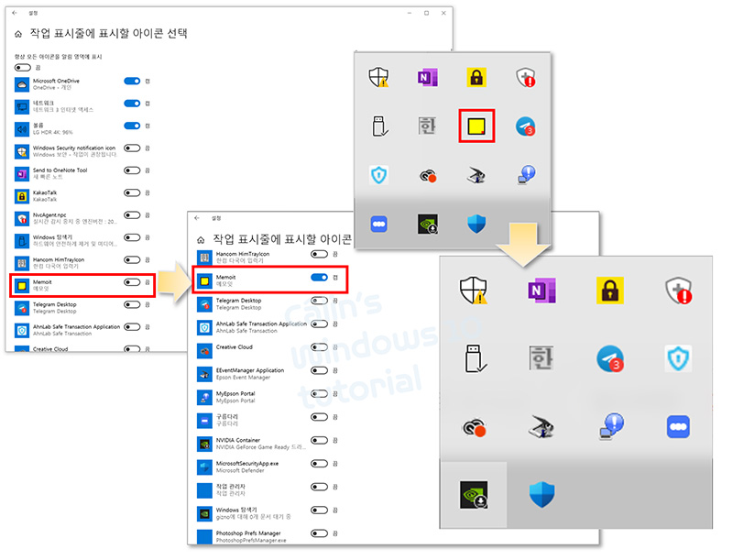Click 'MyEpson Portal' label text
Viewport: 733px width, 560px height.
click(x=235, y=393)
